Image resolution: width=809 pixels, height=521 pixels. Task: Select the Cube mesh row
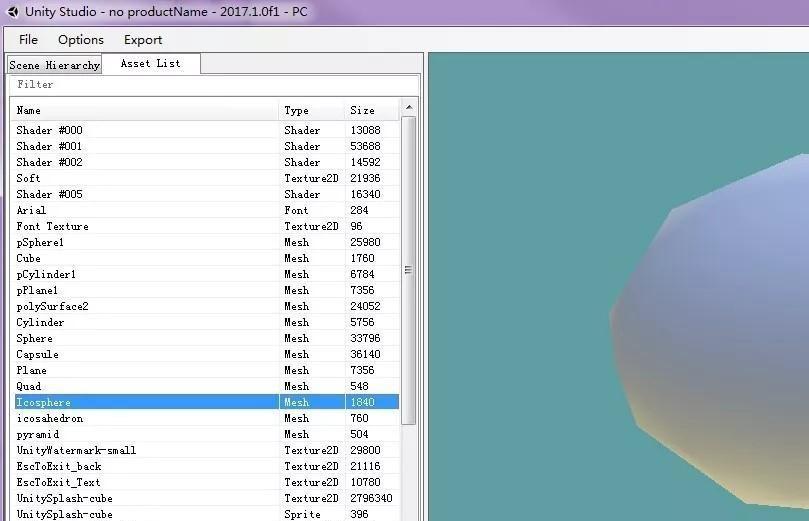coord(206,258)
